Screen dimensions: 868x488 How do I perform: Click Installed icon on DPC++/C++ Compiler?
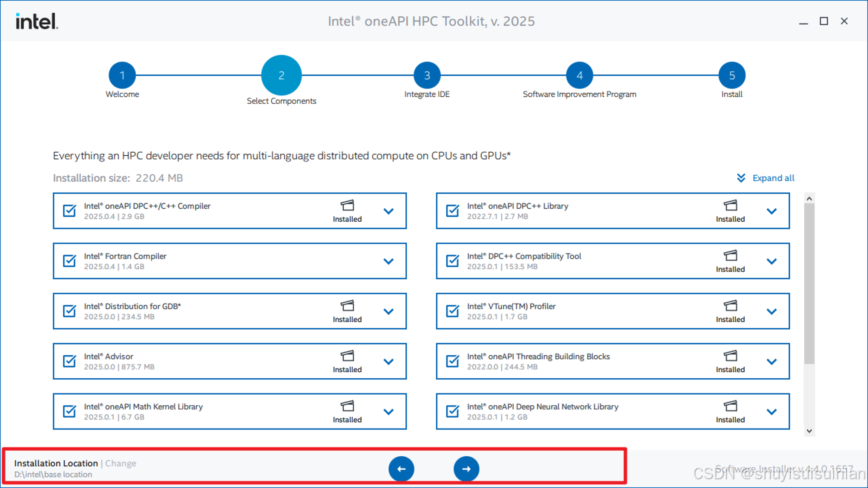coord(347,205)
